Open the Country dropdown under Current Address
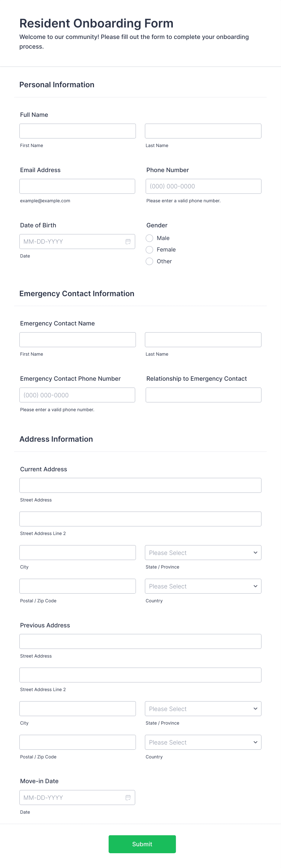The height and width of the screenshot is (868, 281). [x=203, y=586]
